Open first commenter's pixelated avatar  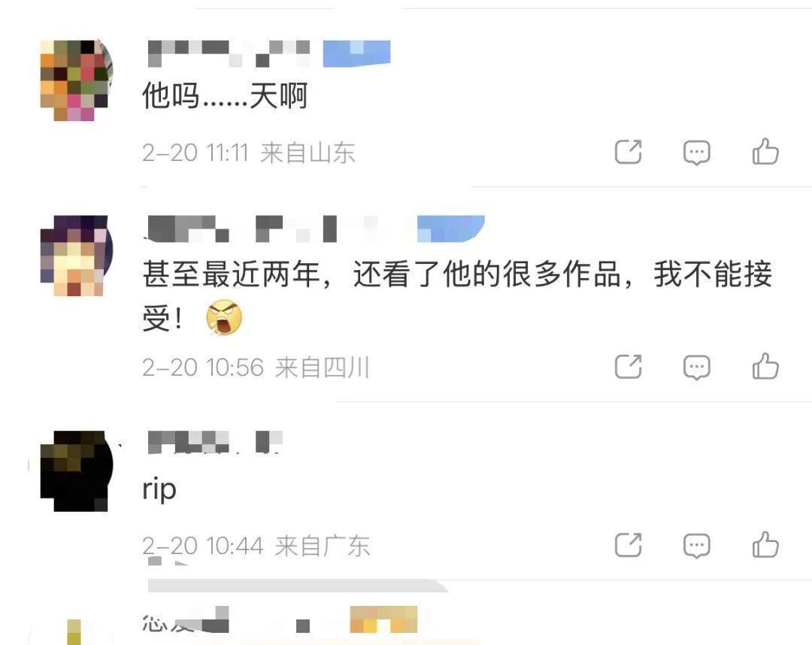coord(77,80)
